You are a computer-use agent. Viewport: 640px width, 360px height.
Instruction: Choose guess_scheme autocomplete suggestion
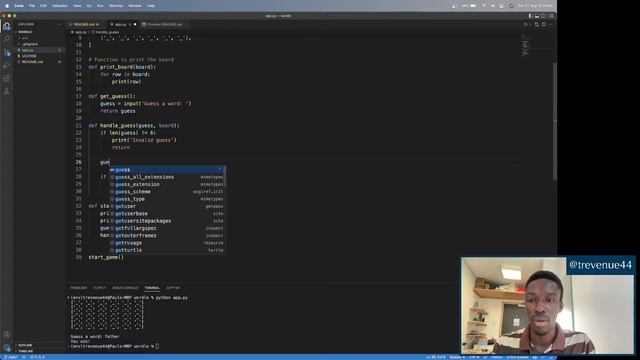click(x=167, y=192)
